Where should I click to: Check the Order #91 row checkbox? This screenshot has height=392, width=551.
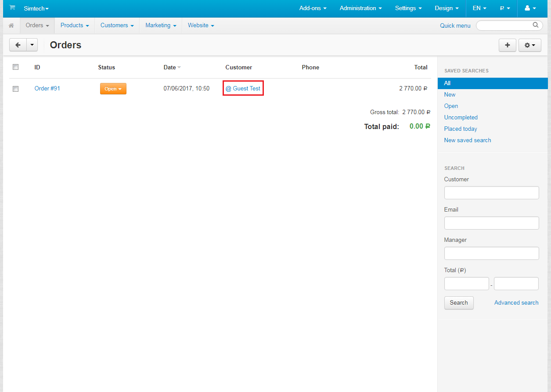16,89
